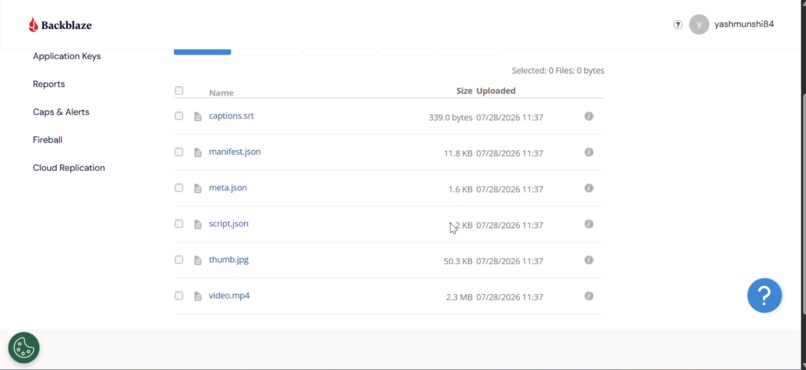Open script.json file link
The image size is (806, 370).
click(x=229, y=224)
